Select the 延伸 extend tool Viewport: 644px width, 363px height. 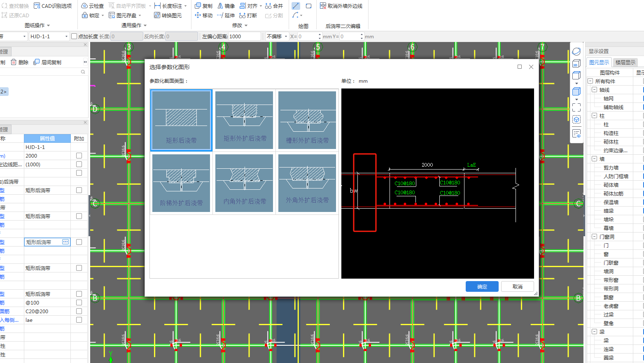click(226, 15)
